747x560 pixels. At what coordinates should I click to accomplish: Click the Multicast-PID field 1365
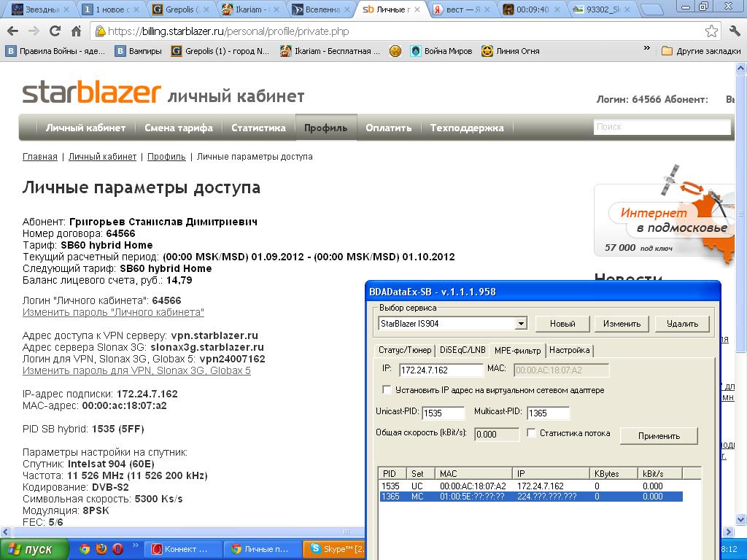point(548,413)
